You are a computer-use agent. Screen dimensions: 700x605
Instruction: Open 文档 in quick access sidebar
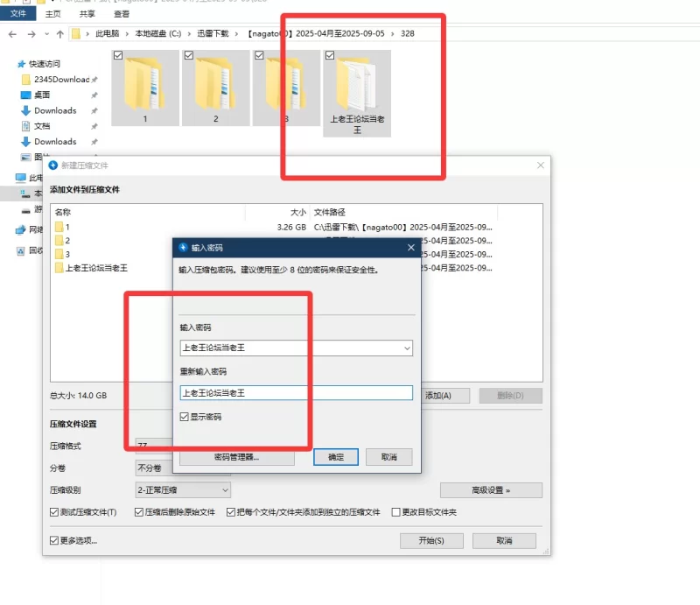[x=42, y=126]
